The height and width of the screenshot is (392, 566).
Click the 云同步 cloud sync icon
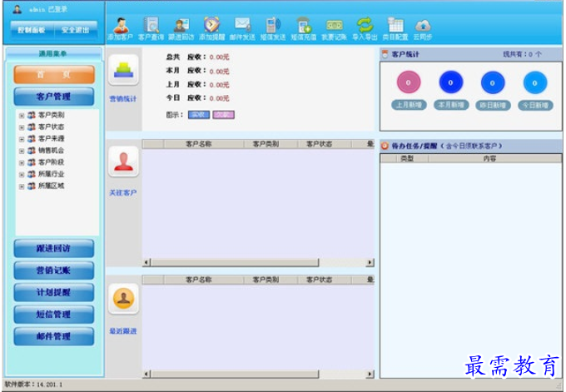pos(423,28)
